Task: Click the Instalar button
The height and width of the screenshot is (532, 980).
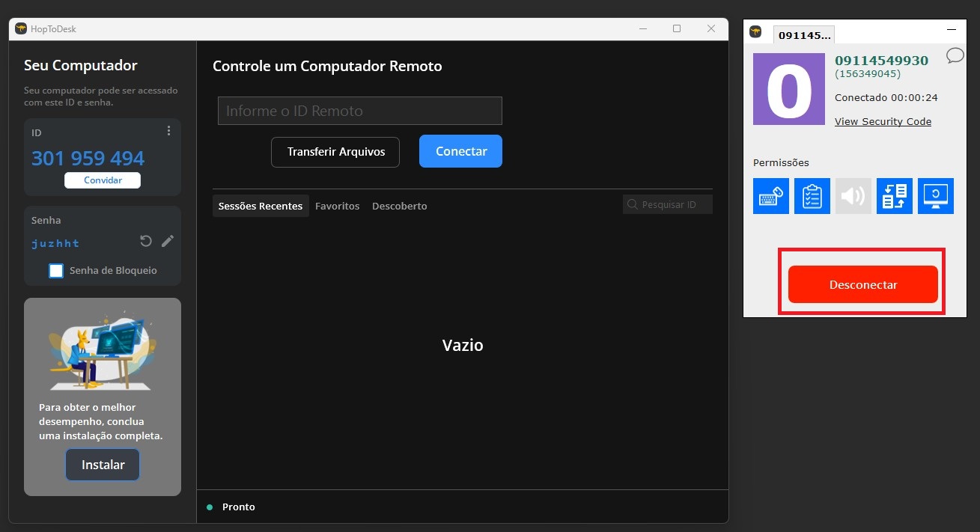Action: (x=103, y=465)
